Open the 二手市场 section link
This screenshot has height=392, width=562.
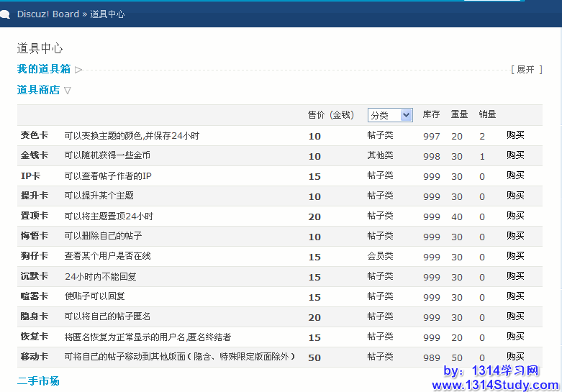click(38, 380)
